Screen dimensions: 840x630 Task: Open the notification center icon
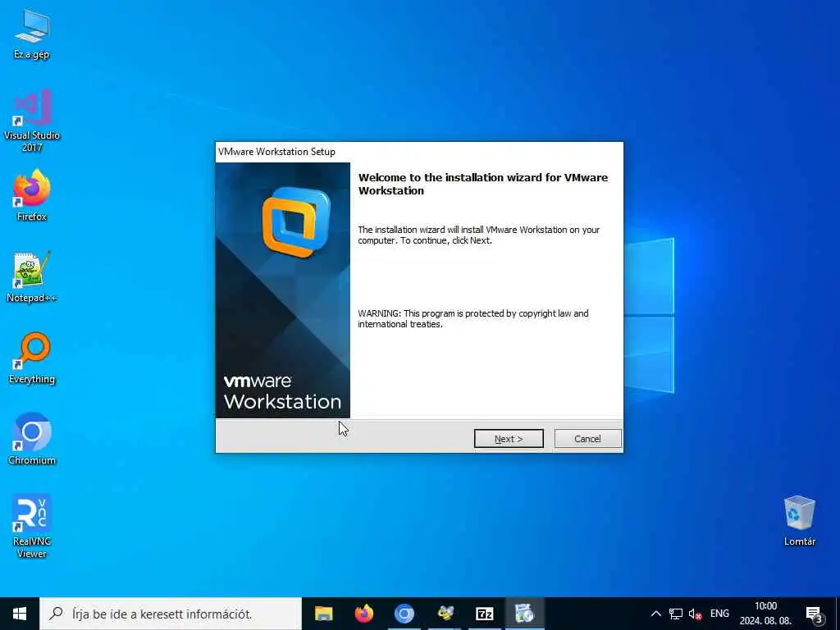tap(814, 614)
